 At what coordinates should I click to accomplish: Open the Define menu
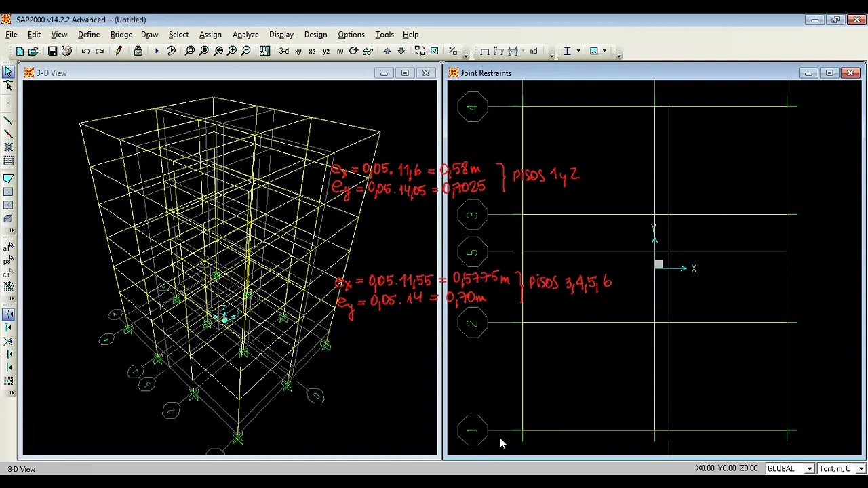(89, 35)
